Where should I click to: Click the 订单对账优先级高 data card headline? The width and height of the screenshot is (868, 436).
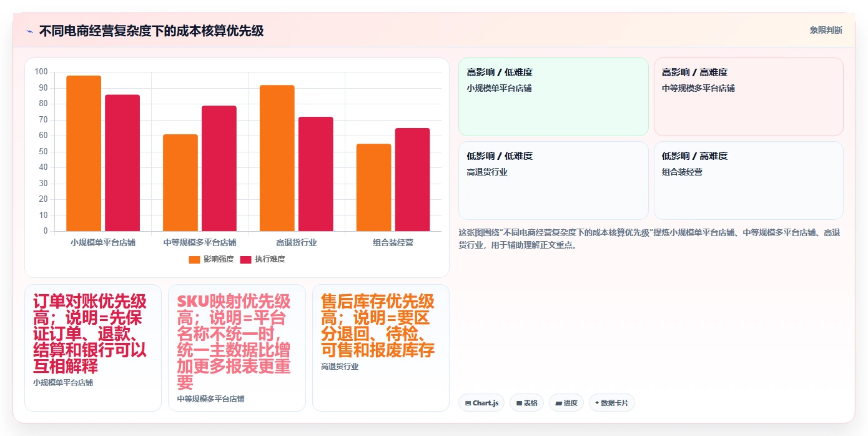(x=90, y=334)
